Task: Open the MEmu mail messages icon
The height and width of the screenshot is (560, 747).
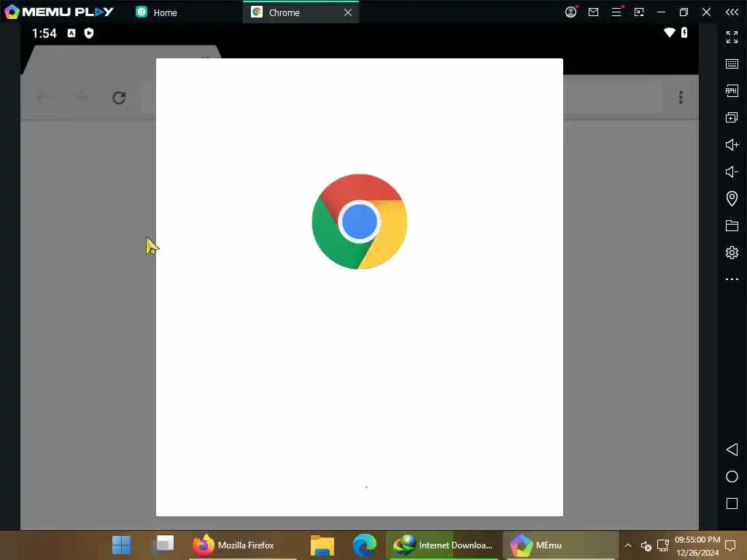Action: coord(593,12)
